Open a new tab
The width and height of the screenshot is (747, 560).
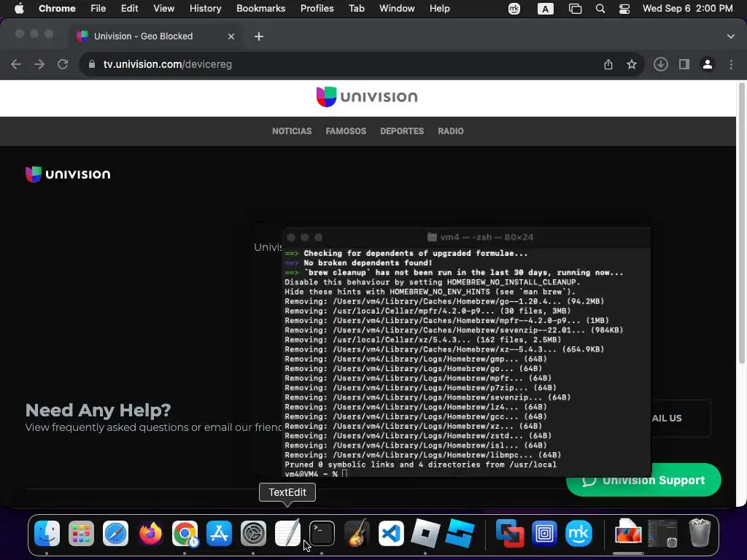pyautogui.click(x=259, y=36)
